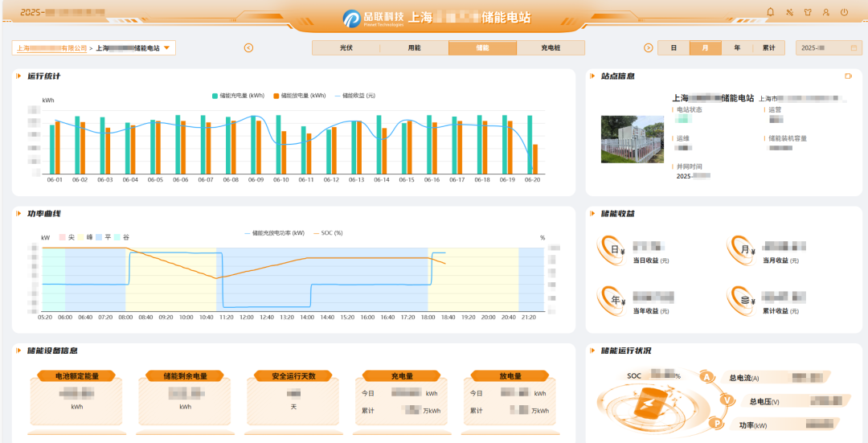Screen dimensions: 868x443
Task: Click the power logout icon
Action: pos(844,12)
